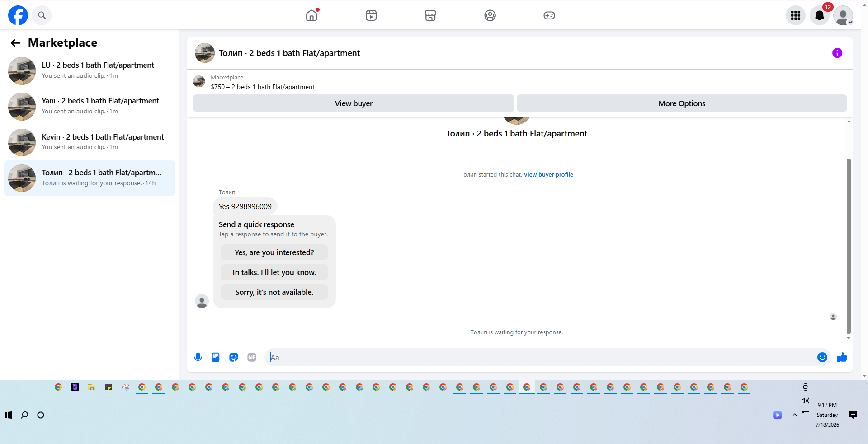Open Cortana circle on the taskbar
868x444 pixels.
41,415
